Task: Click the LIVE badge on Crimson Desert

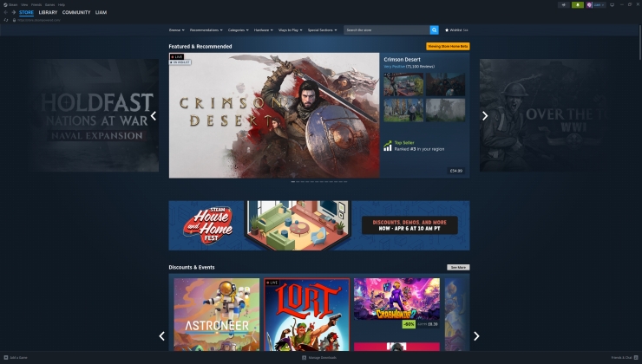Action: (177, 57)
